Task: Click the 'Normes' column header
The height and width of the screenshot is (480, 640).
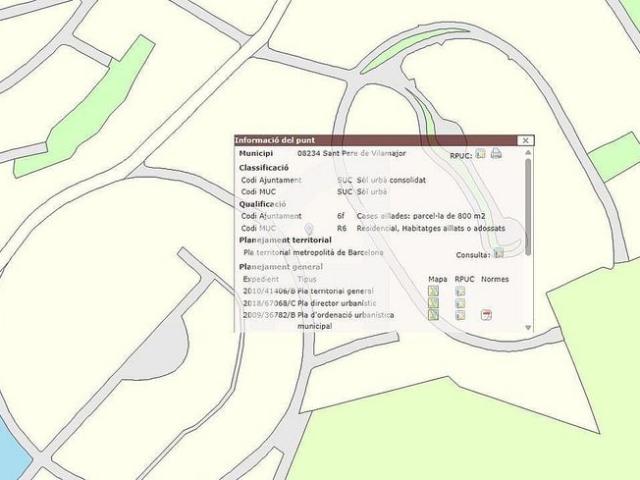Action: click(495, 279)
